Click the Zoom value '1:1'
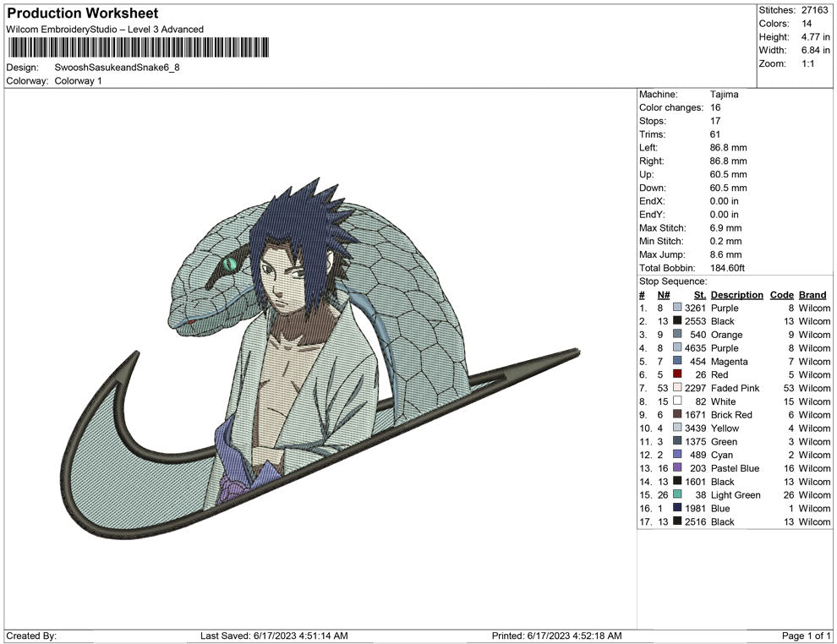Image resolution: width=837 pixels, height=644 pixels. [x=808, y=63]
